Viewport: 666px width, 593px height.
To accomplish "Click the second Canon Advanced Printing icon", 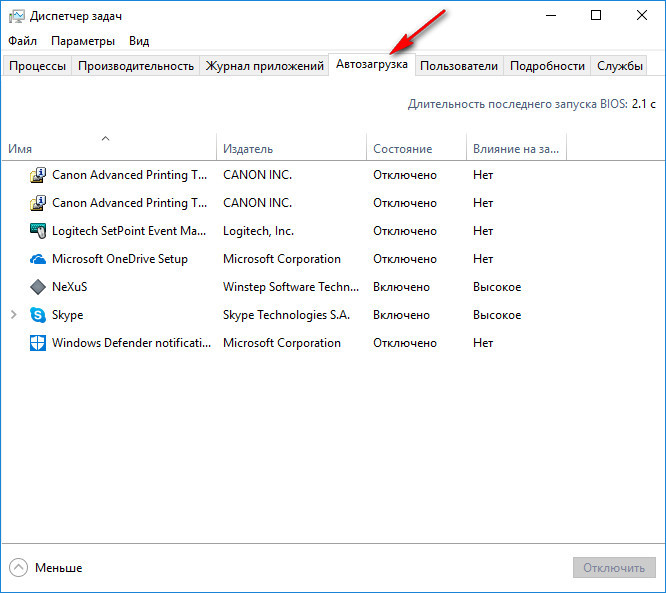I will [x=38, y=203].
